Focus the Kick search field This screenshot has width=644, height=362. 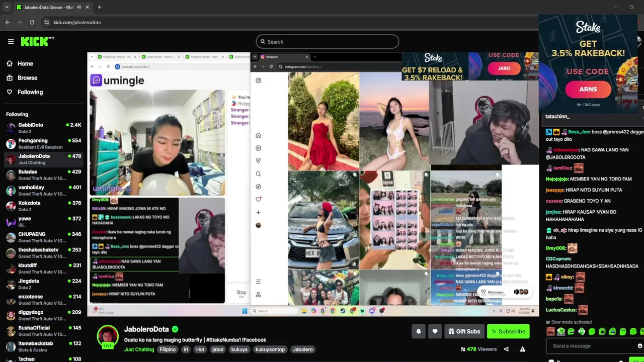pyautogui.click(x=327, y=42)
